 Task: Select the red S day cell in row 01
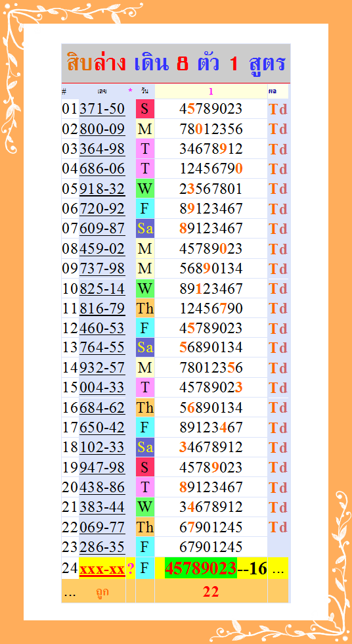point(145,109)
